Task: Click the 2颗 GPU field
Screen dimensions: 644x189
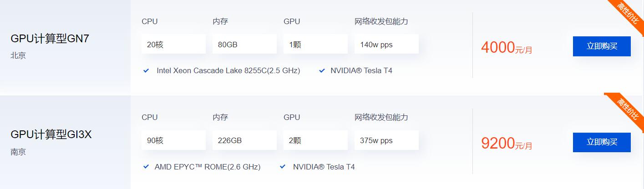Action: 315,140
